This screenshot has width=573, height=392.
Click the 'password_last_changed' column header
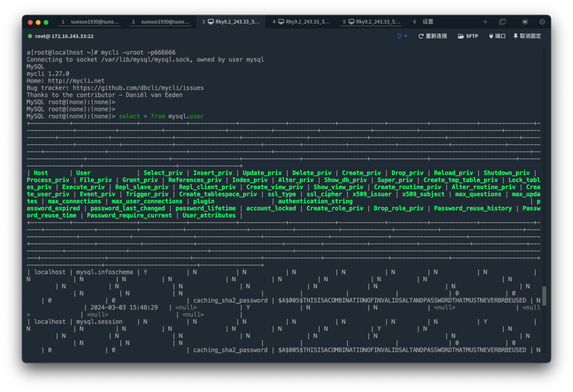coord(128,208)
